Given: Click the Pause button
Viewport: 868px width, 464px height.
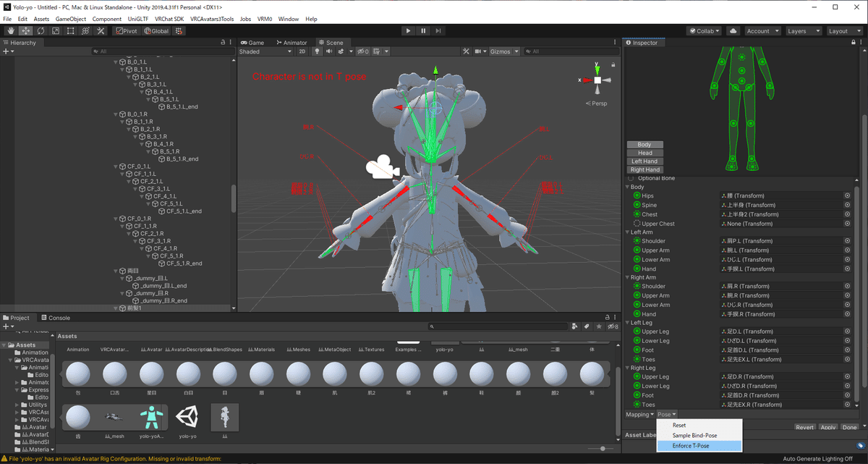Looking at the screenshot, I should [423, 31].
